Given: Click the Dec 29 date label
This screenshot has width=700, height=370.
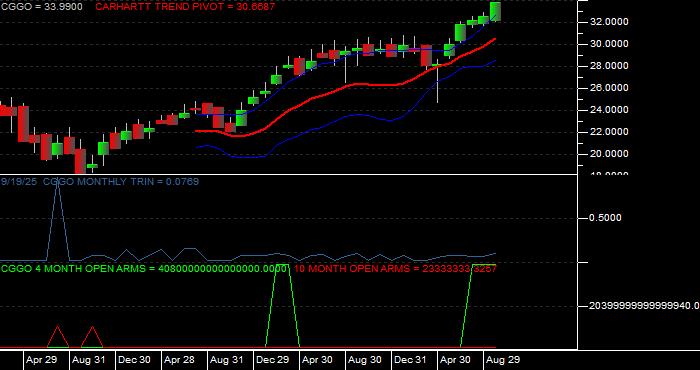Looking at the screenshot, I should coord(272,360).
